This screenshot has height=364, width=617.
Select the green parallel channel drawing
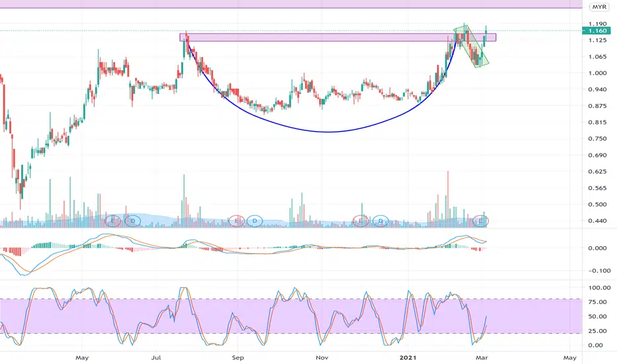pos(471,46)
